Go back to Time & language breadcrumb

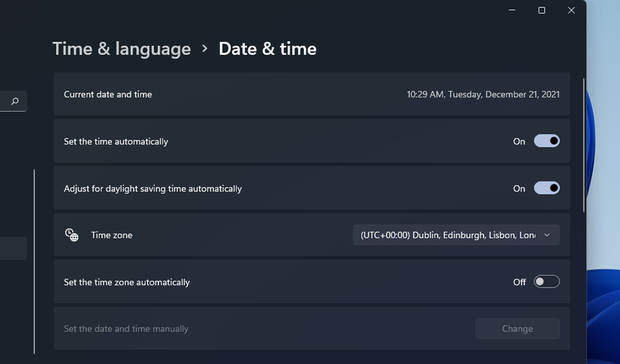pyautogui.click(x=122, y=50)
